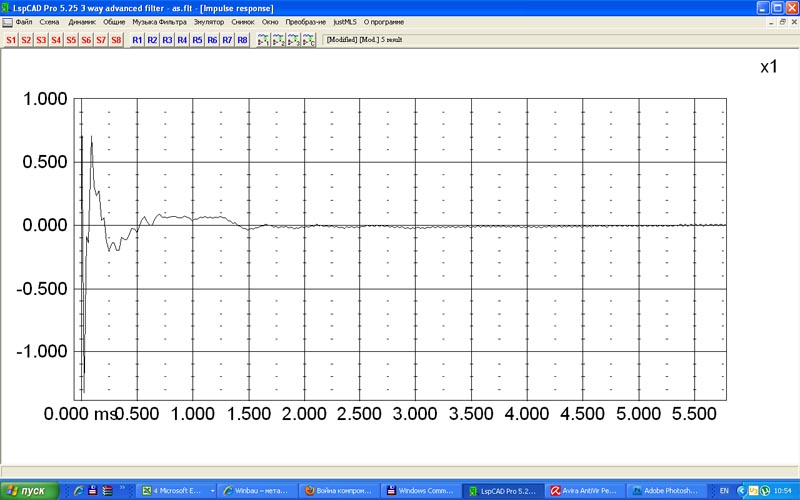Click the floppy disk quick launch icon
This screenshot has width=800, height=500.
tap(92, 491)
